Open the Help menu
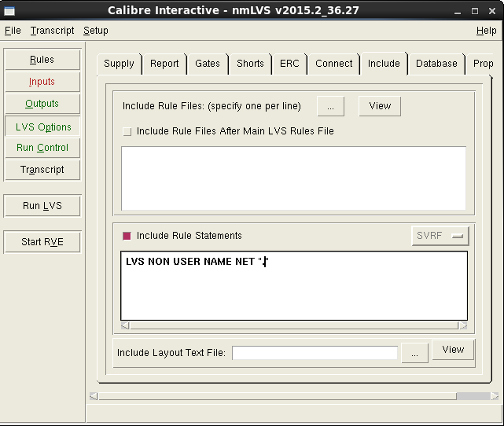 pos(487,31)
